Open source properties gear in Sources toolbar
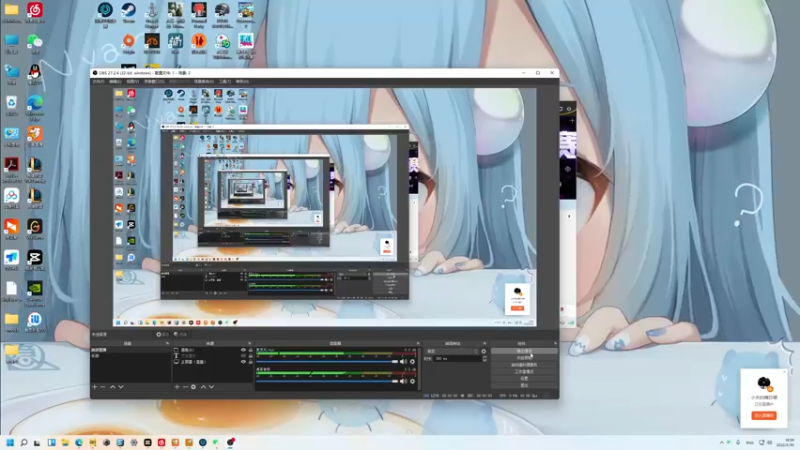800x450 pixels. coord(193,387)
